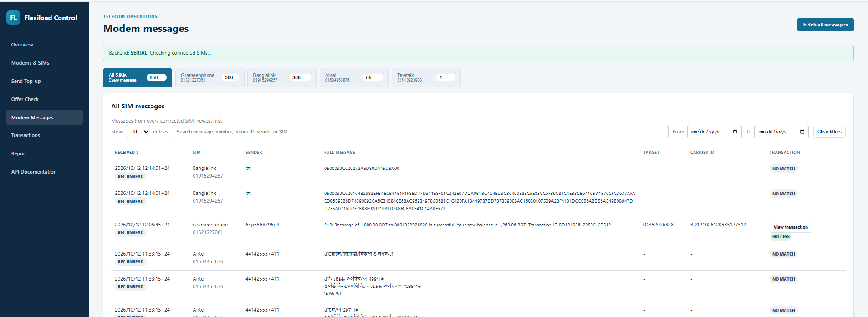
Task: Click the Recharge of 1,000.00 BDT message
Action: coord(468,225)
